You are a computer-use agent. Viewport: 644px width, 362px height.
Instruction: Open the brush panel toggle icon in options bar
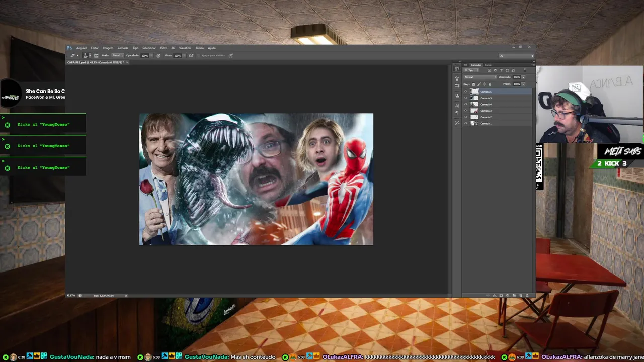click(x=96, y=56)
